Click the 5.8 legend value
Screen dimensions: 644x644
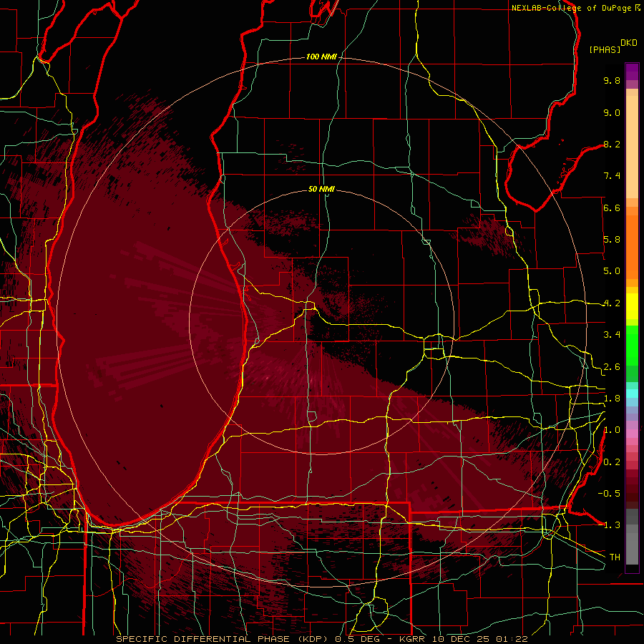[612, 240]
